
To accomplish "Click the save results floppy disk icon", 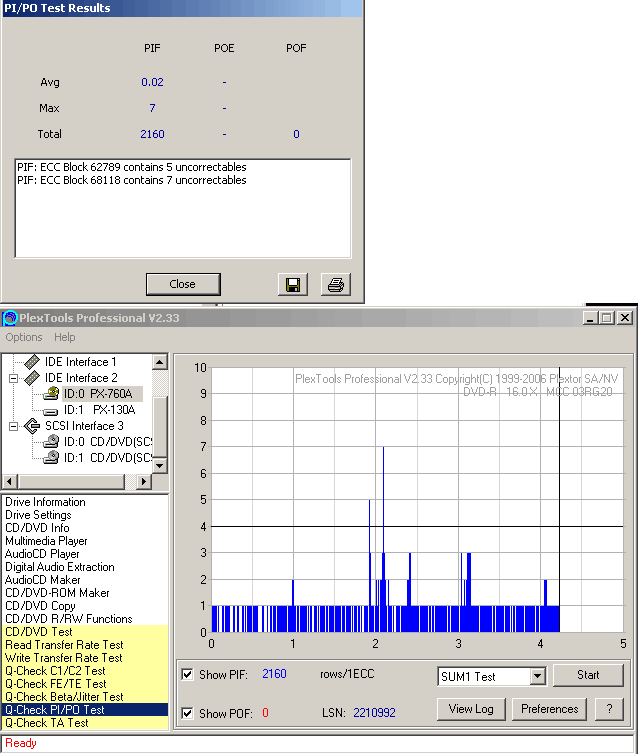I will click(293, 285).
